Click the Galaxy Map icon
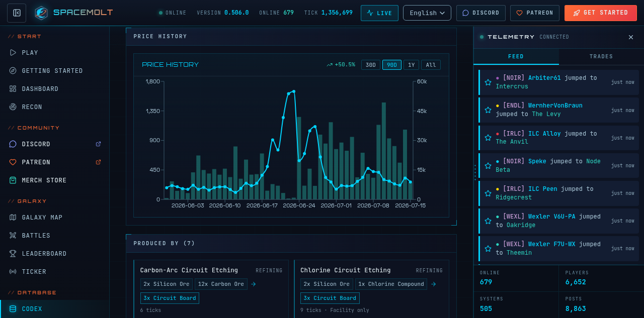The height and width of the screenshot is (318, 644). (x=13, y=218)
